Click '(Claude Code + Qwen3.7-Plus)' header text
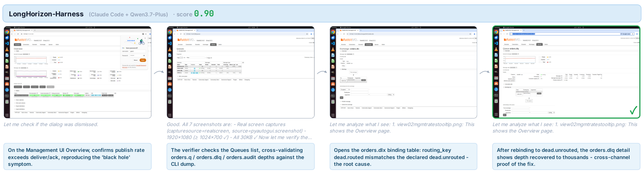This screenshot has width=644, height=175. click(128, 14)
